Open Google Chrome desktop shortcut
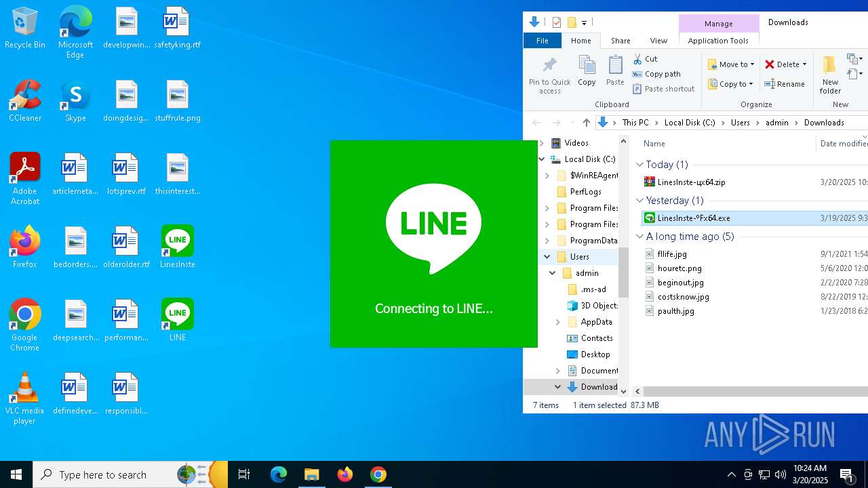Viewport: 868px width, 488px height. pyautogui.click(x=25, y=325)
